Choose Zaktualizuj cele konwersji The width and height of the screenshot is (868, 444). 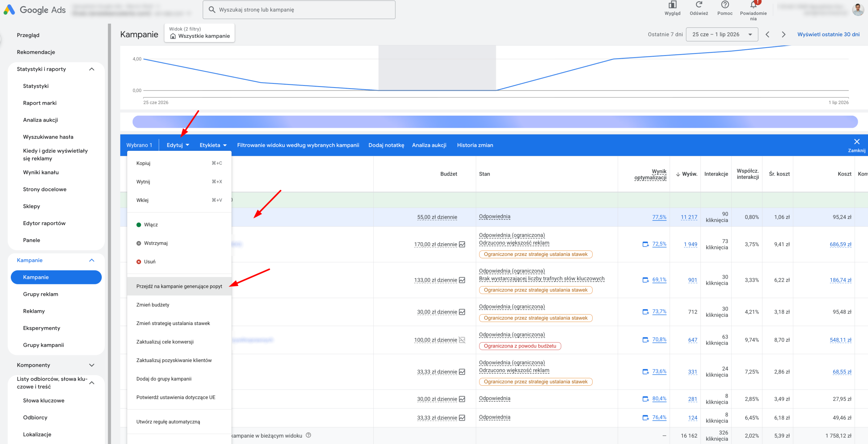(x=179, y=342)
